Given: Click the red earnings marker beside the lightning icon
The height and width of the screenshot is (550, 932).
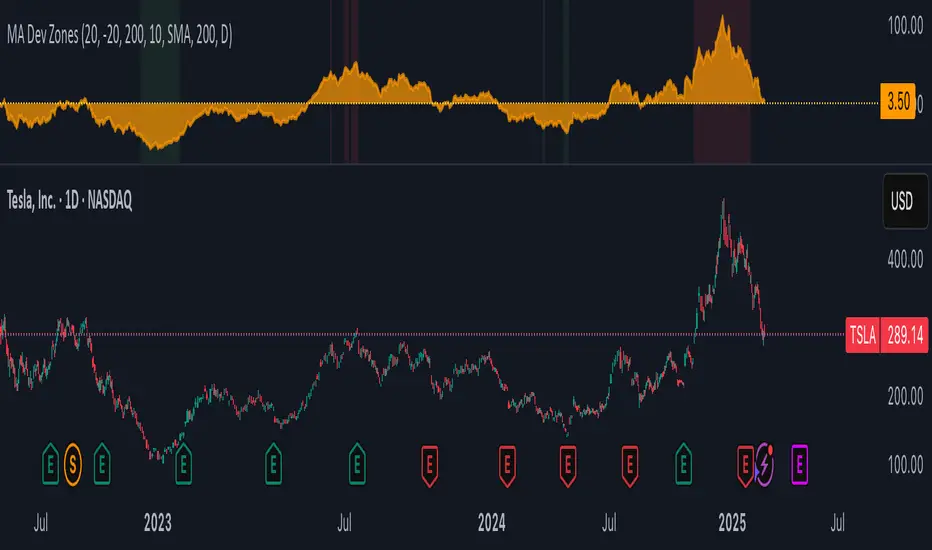Looking at the screenshot, I should 744,466.
